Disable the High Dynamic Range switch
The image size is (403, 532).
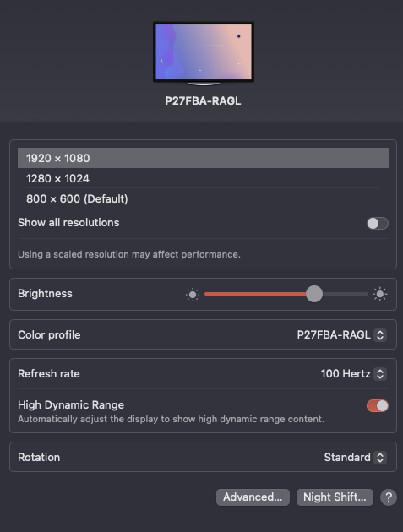pos(378,405)
